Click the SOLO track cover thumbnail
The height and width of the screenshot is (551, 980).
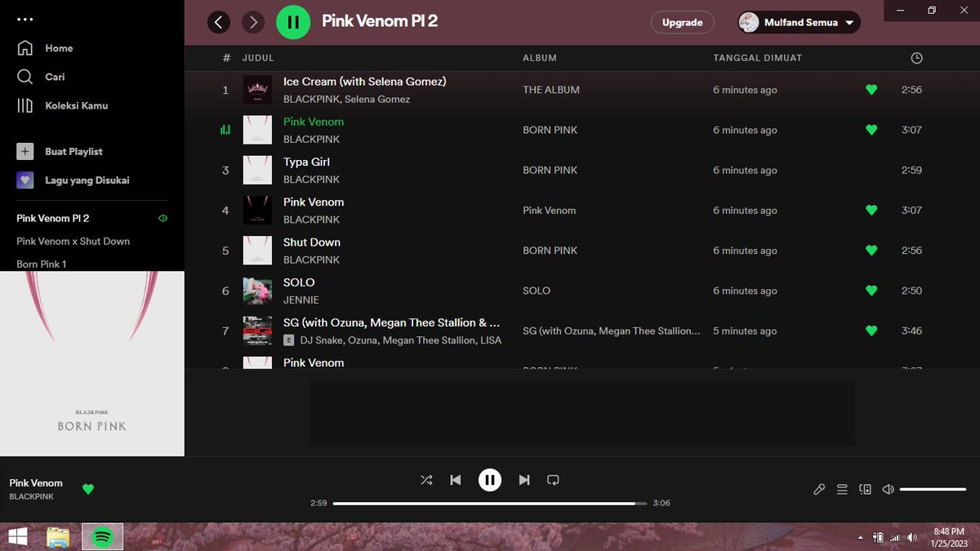(257, 291)
